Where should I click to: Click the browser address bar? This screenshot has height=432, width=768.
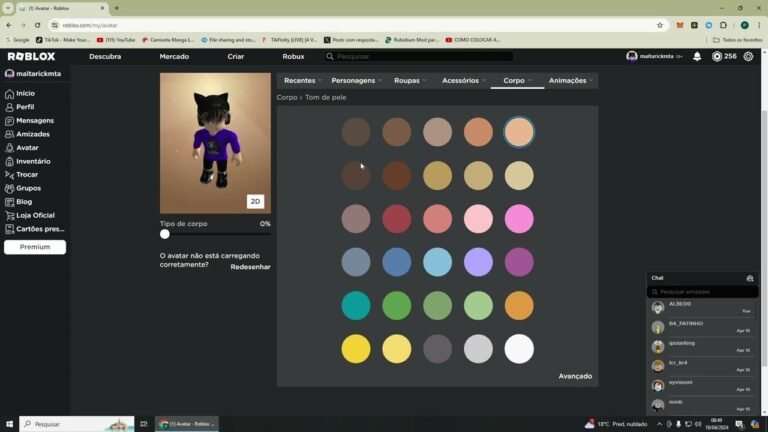coord(358,25)
